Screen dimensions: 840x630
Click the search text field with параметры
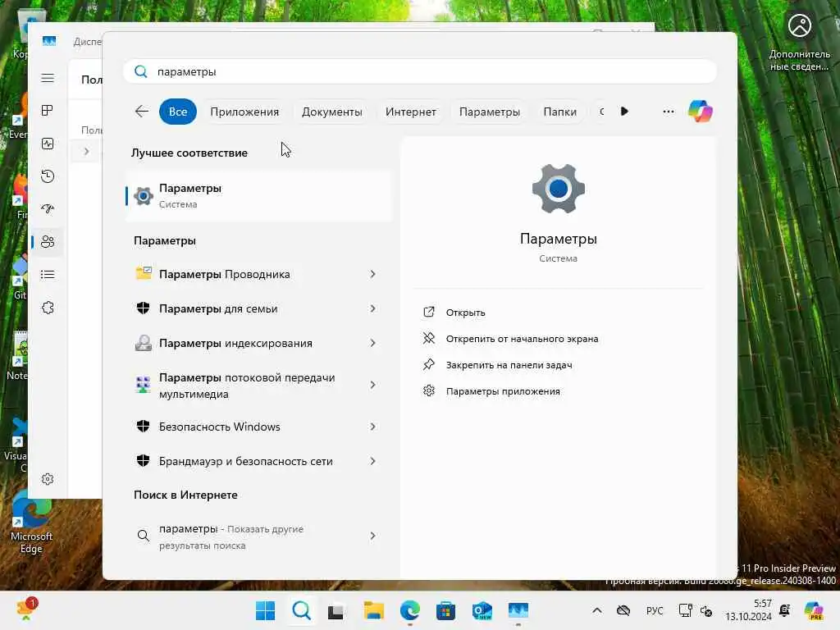click(x=419, y=71)
